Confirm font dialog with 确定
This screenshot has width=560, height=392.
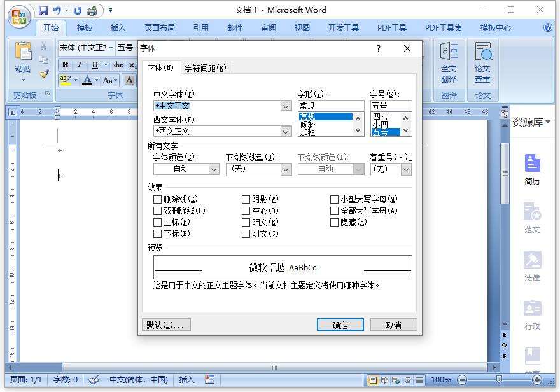(340, 325)
